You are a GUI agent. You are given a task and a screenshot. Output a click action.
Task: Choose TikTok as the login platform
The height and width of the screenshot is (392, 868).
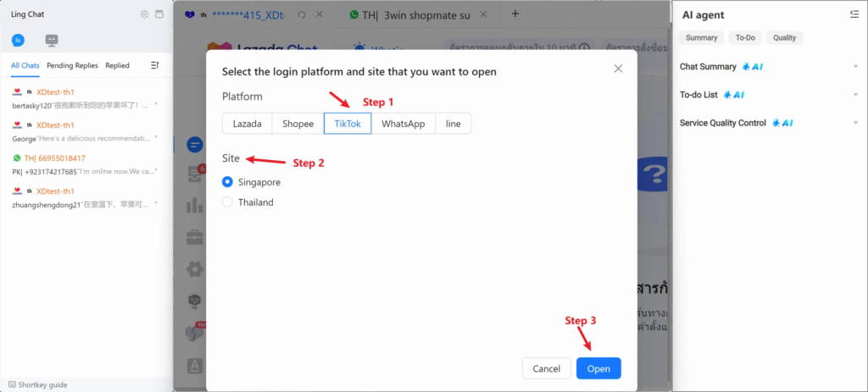(x=348, y=124)
